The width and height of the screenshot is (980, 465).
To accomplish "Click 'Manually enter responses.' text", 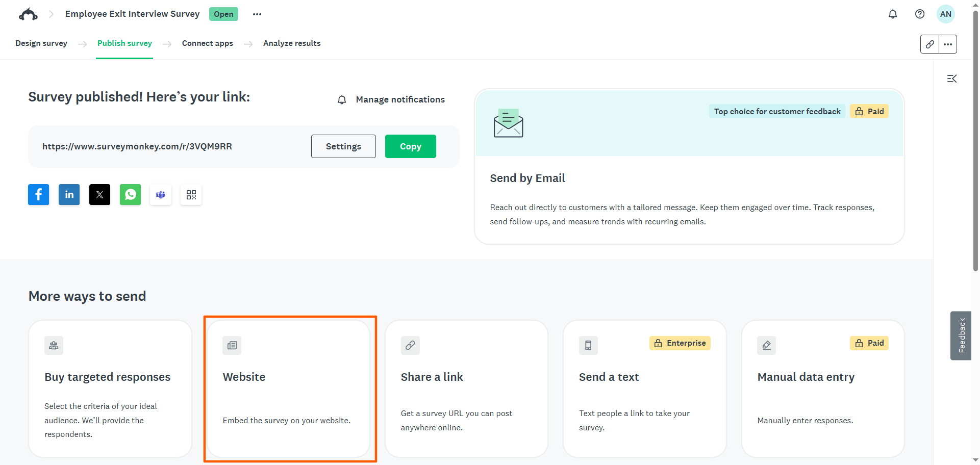I will tap(806, 421).
